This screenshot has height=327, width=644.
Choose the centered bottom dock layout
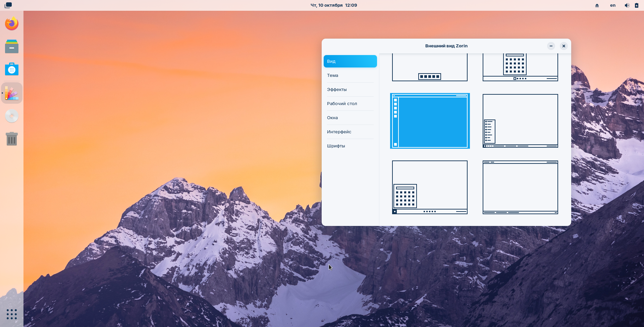coord(430,67)
